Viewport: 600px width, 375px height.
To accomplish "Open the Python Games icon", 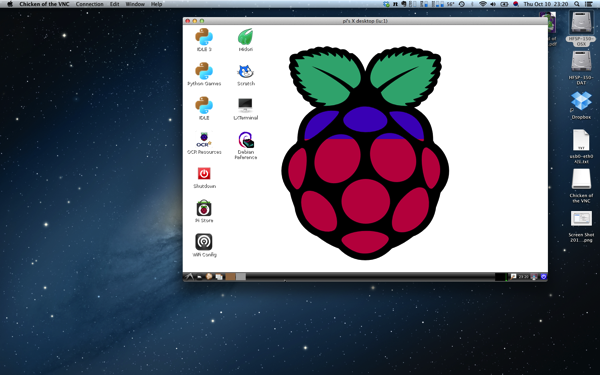I will [204, 74].
